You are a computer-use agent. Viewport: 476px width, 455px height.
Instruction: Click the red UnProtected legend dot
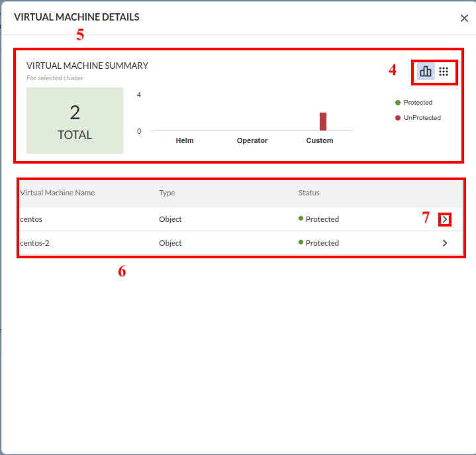[398, 118]
